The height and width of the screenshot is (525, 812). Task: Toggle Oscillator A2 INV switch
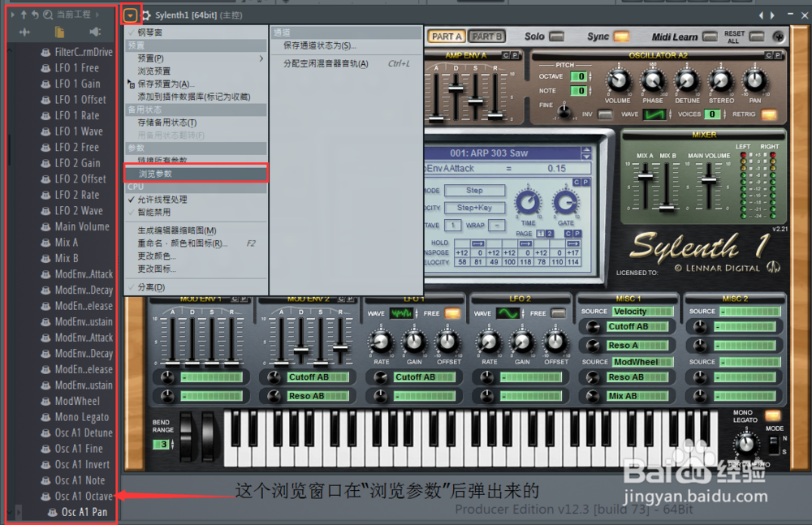point(605,114)
